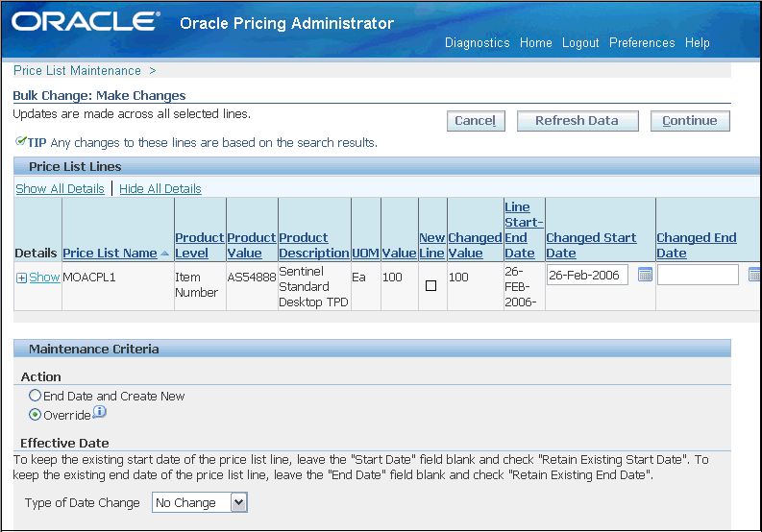The width and height of the screenshot is (762, 532).
Task: Select End Date and Create New option
Action: [35, 396]
